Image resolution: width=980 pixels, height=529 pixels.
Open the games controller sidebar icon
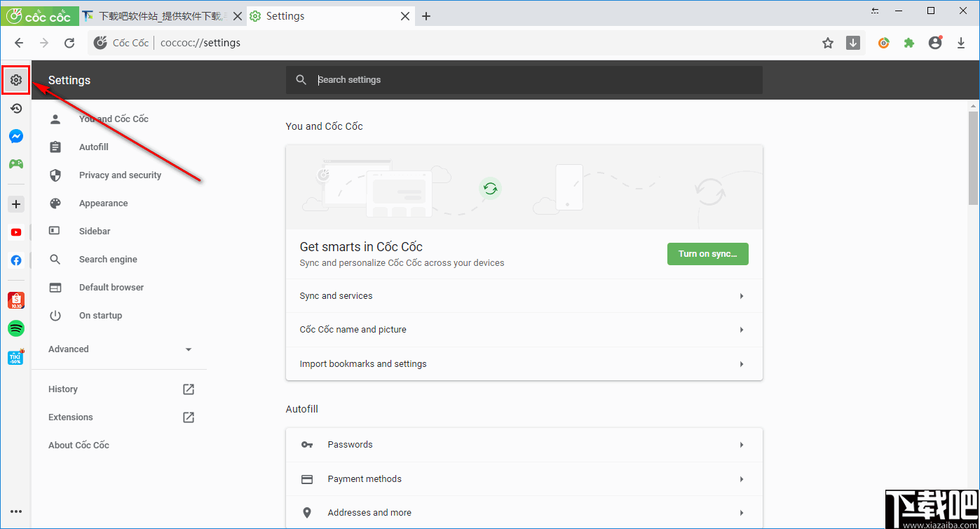16,164
